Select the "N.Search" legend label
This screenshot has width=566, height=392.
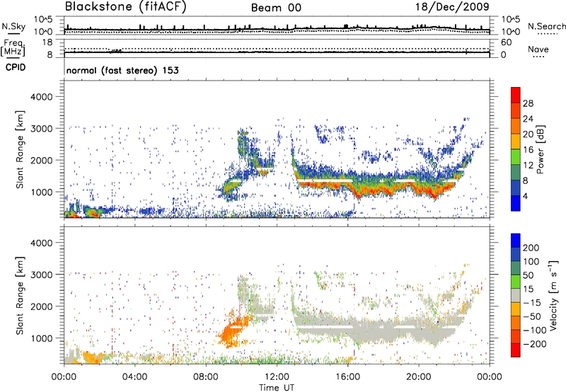click(x=546, y=26)
